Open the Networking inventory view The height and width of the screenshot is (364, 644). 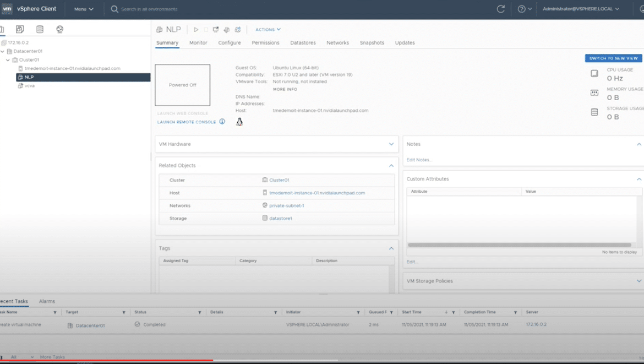pyautogui.click(x=59, y=29)
